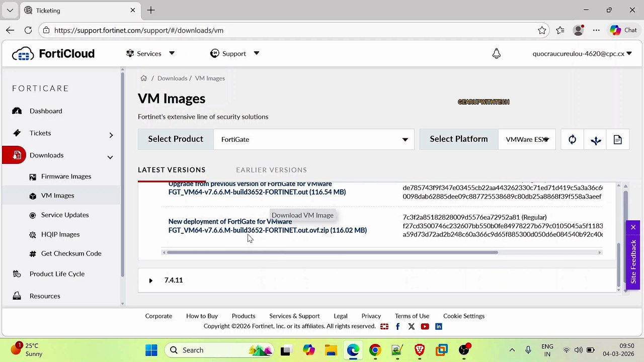Click the horizontal scrollbar under the image list
The height and width of the screenshot is (362, 644).
point(332,252)
